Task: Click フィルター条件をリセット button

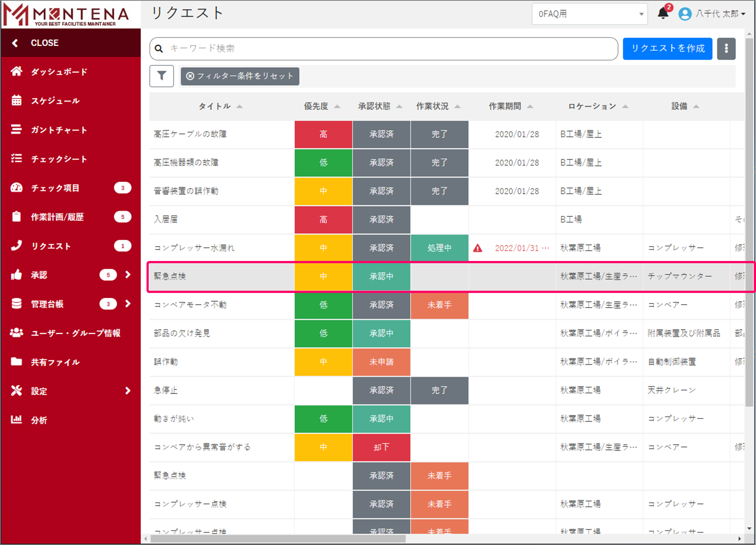Action: (x=240, y=76)
